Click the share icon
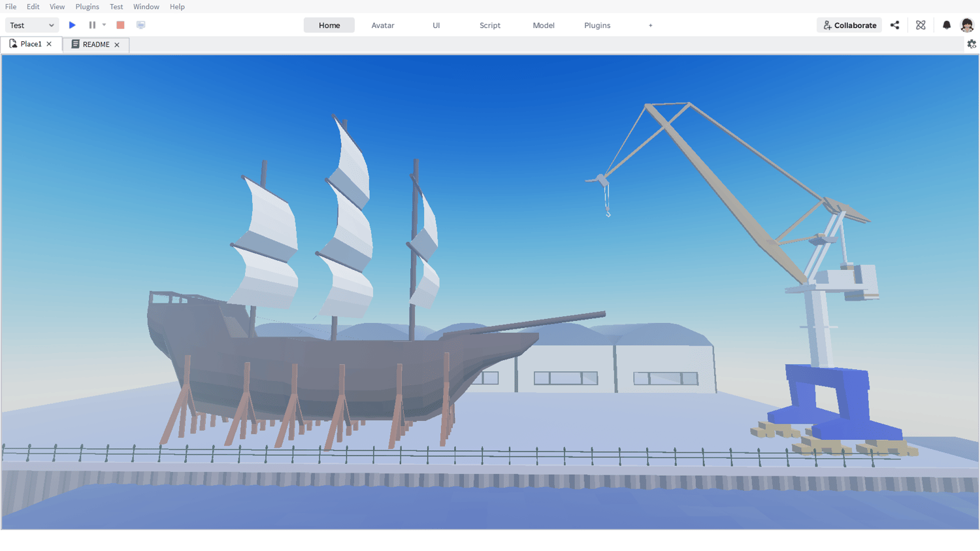The height and width of the screenshot is (551, 980). pyautogui.click(x=895, y=25)
